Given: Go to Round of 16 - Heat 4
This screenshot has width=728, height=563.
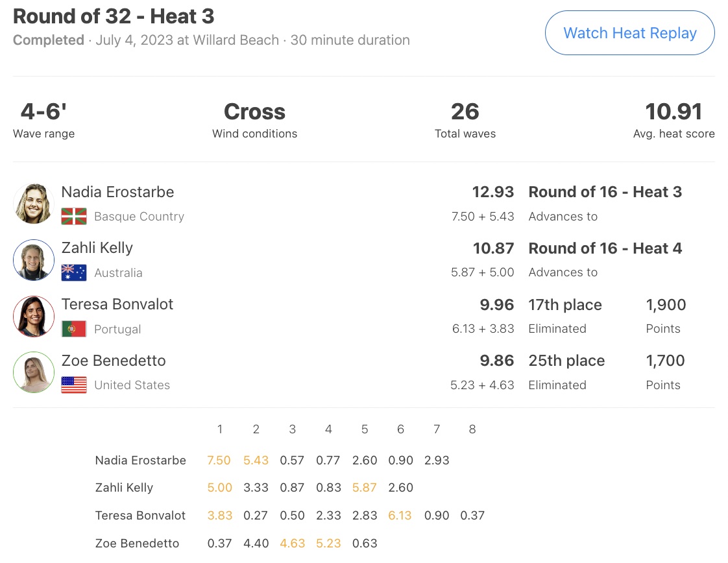Looking at the screenshot, I should [x=605, y=248].
